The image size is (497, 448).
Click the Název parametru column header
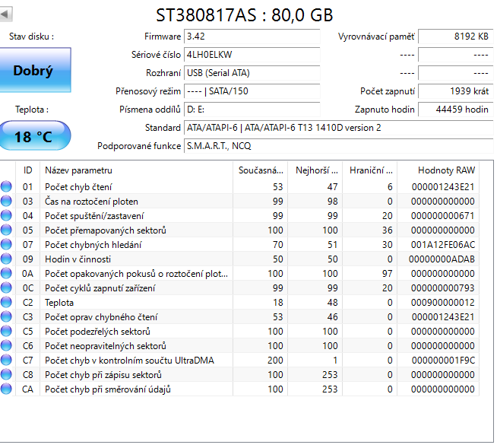[136, 170]
